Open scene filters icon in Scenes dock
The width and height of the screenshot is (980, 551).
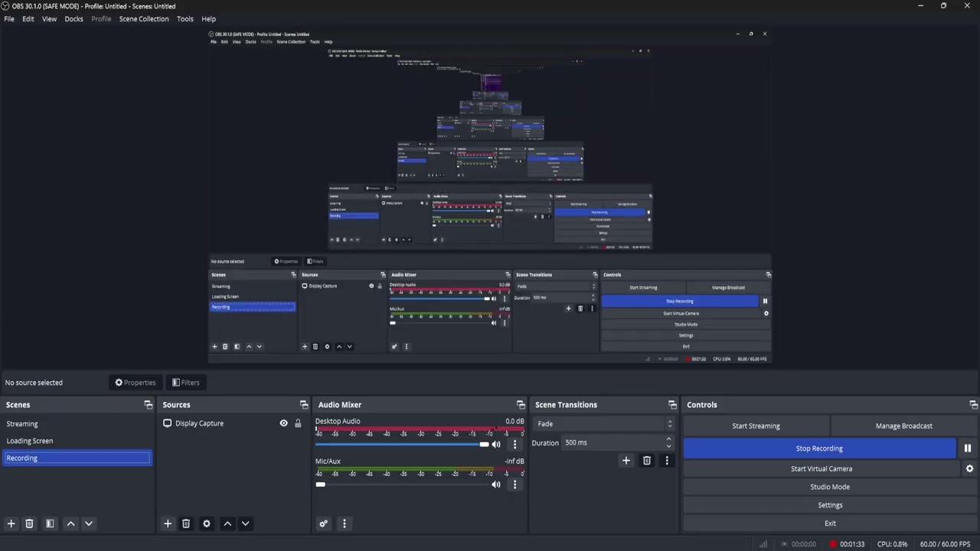pyautogui.click(x=50, y=523)
